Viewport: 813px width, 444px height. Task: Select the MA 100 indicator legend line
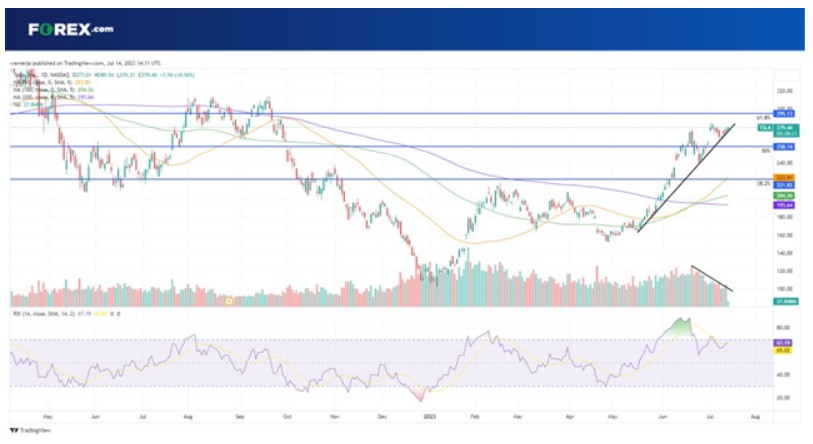pos(53,90)
